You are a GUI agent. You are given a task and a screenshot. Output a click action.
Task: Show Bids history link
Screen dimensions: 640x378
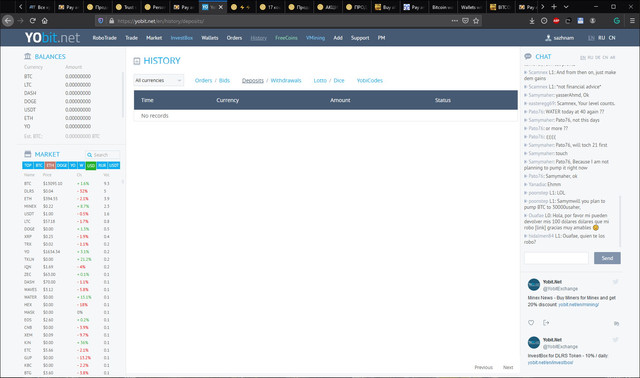tap(224, 80)
